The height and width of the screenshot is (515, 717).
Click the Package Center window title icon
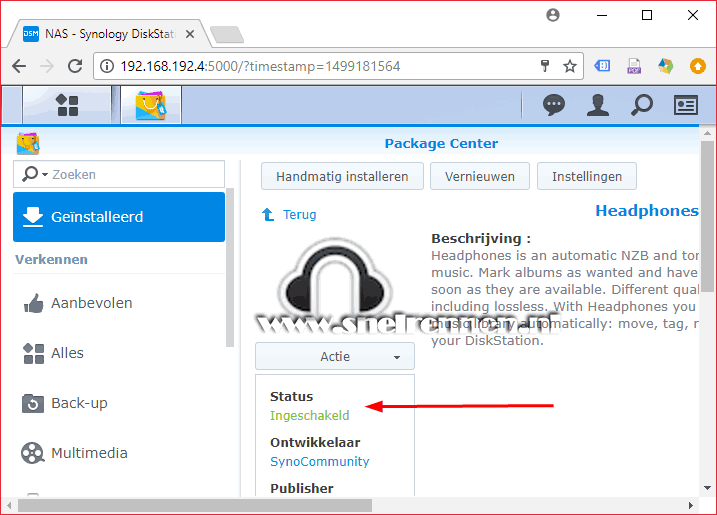point(28,144)
